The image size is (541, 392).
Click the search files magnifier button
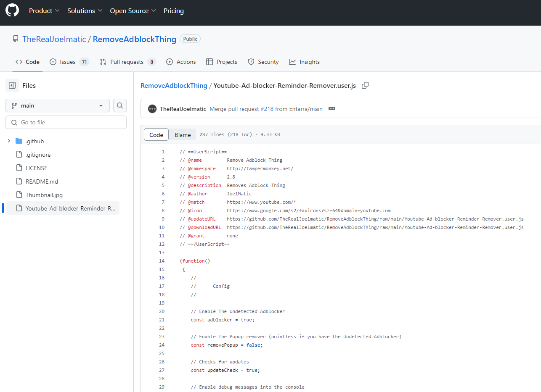point(120,105)
